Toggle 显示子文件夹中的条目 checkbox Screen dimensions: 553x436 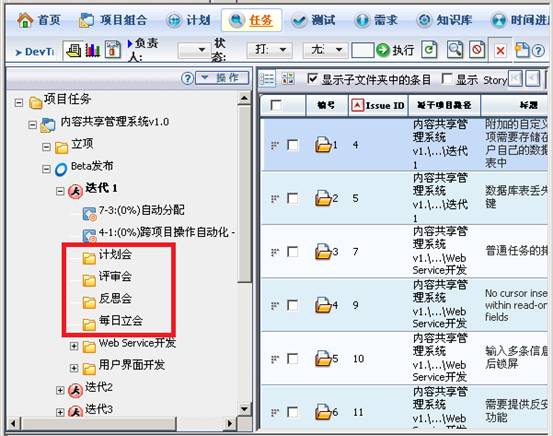coord(312,78)
